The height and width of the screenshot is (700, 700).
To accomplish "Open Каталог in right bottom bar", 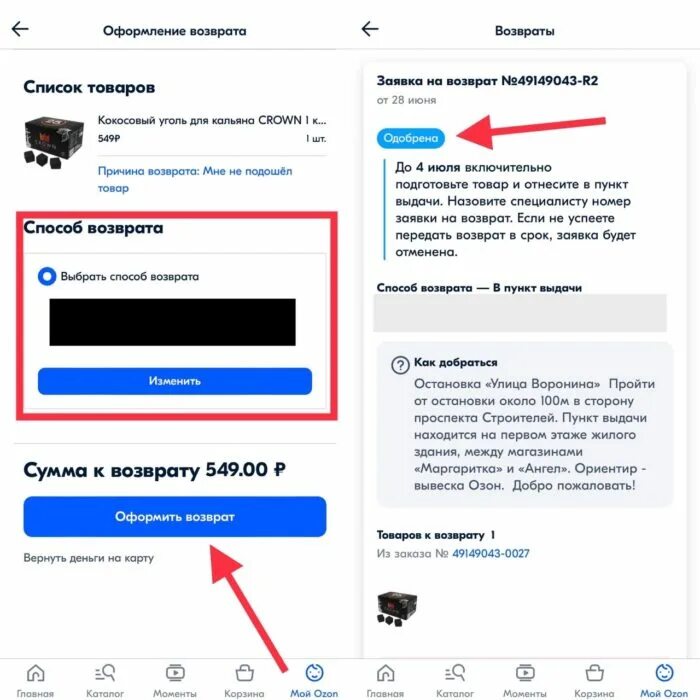I will point(455,681).
